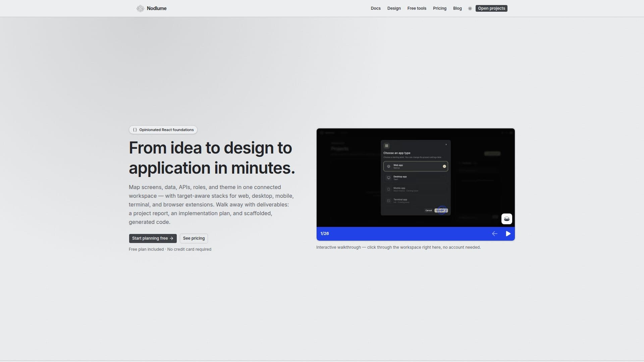Click the white round widget icon in the demo

click(x=506, y=219)
